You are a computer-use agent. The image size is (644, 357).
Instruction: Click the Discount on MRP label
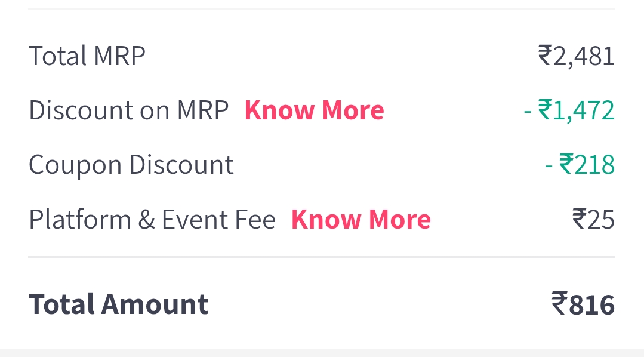(128, 110)
